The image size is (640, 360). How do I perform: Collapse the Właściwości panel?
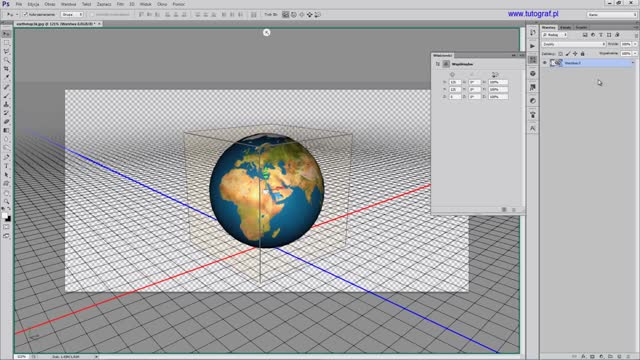click(x=514, y=55)
